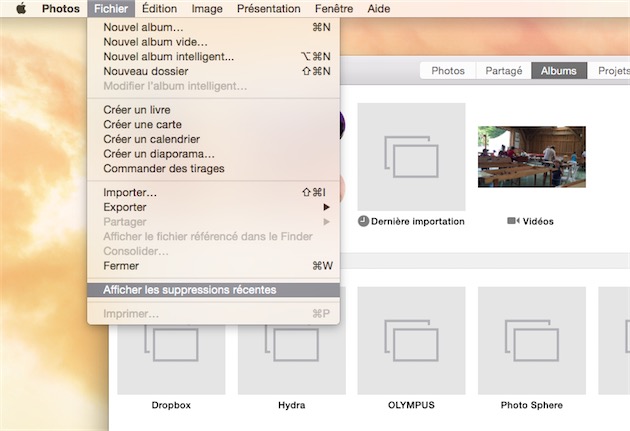Click the Photo Sphere album name
This screenshot has height=431, width=630.
point(532,405)
